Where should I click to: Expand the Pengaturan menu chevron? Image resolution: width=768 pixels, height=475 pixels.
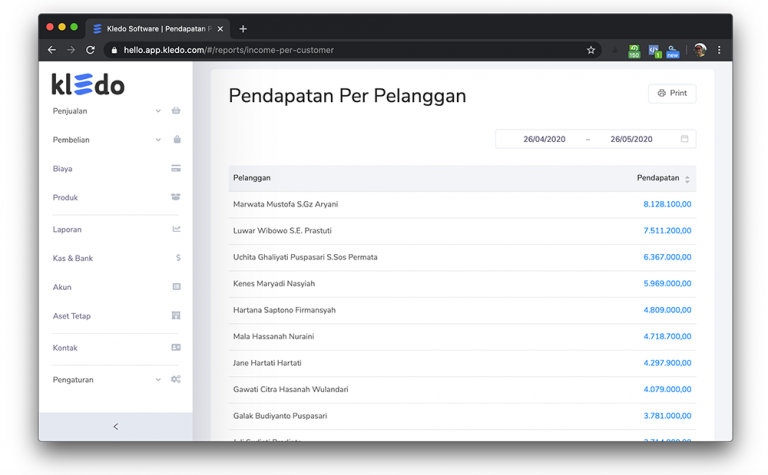(158, 380)
